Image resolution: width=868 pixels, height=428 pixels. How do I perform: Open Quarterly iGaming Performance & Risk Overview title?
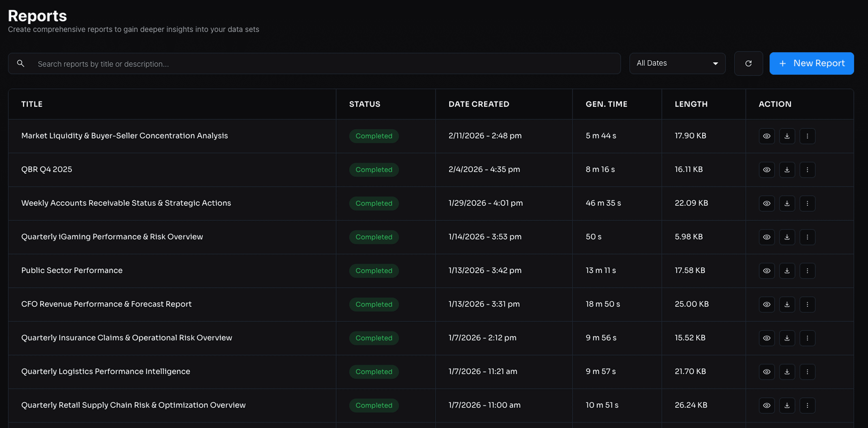[112, 237]
